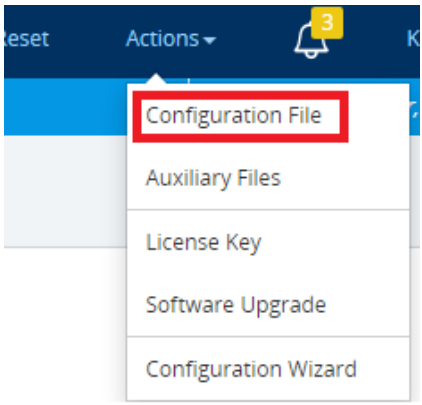Click the caret arrow beside Actions

click(210, 41)
